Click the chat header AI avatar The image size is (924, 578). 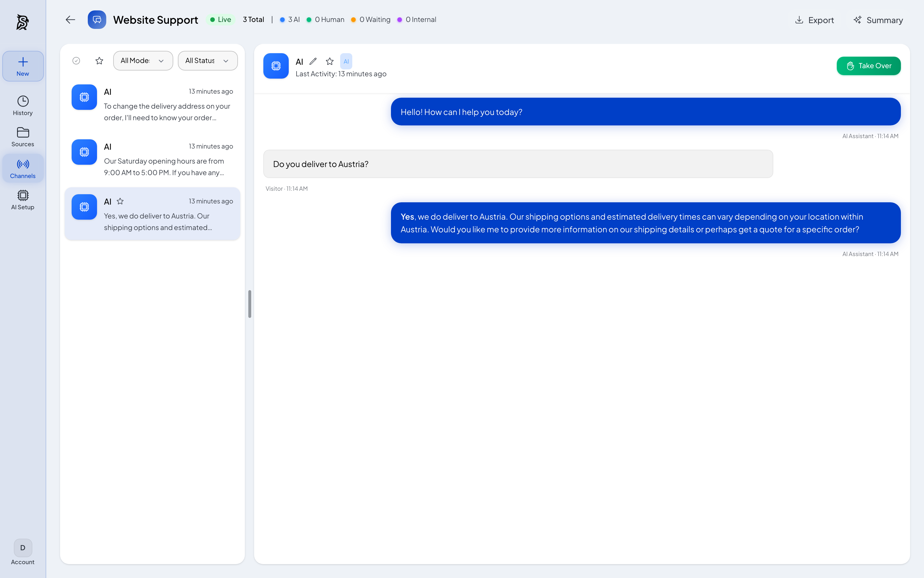pos(276,66)
